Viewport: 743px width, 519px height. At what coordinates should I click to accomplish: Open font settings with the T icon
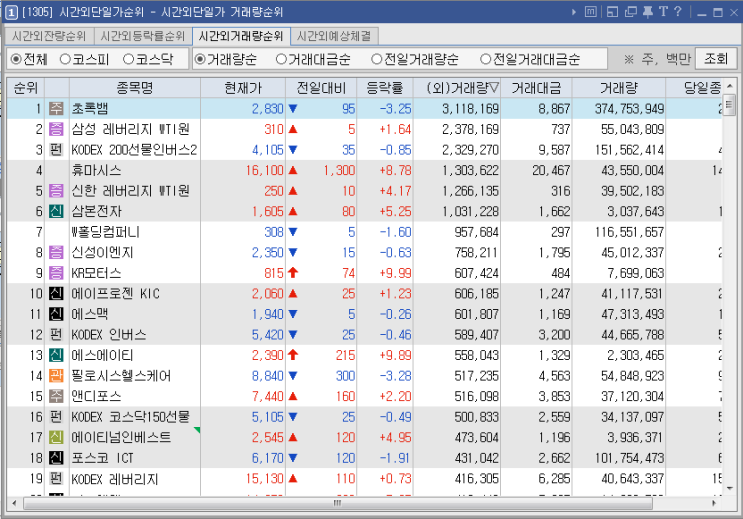(x=663, y=12)
